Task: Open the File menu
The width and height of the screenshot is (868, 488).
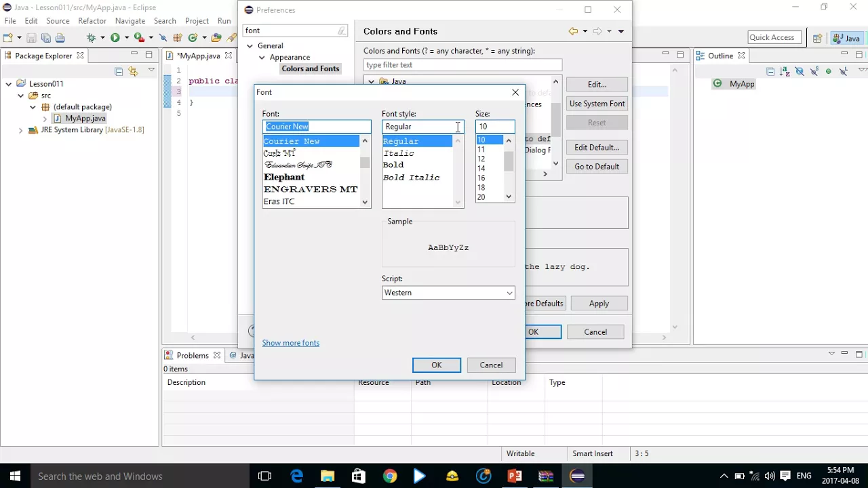Action: [x=10, y=21]
